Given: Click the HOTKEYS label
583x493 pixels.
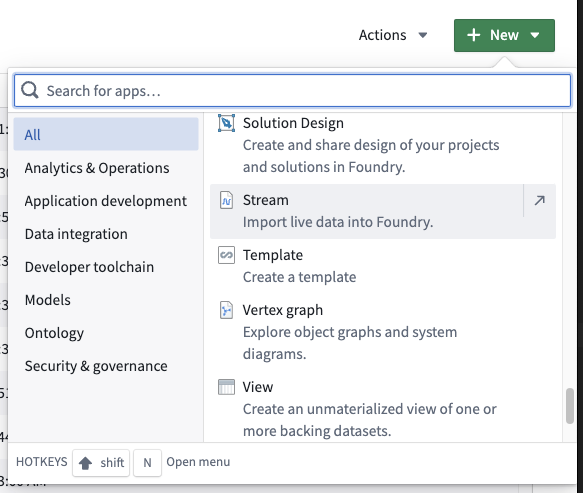Looking at the screenshot, I should pos(42,462).
